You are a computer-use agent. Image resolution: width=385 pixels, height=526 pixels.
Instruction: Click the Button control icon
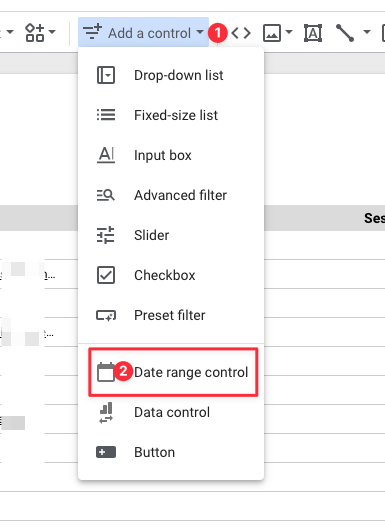tap(106, 452)
